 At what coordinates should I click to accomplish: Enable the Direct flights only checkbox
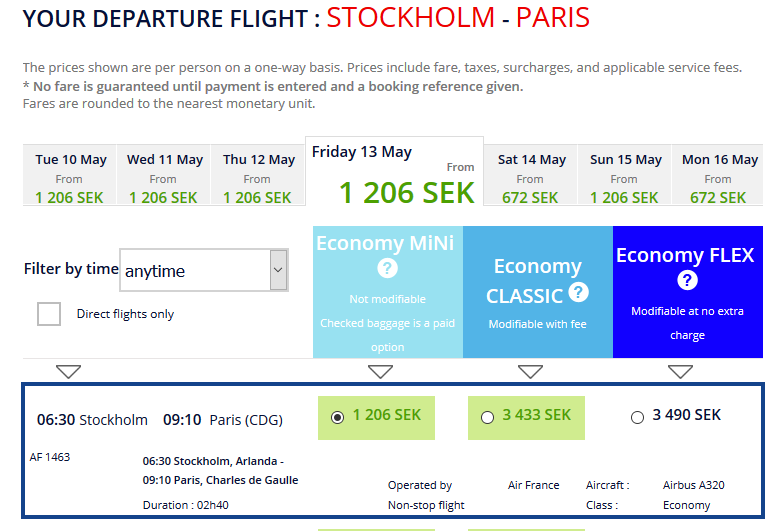coord(49,314)
